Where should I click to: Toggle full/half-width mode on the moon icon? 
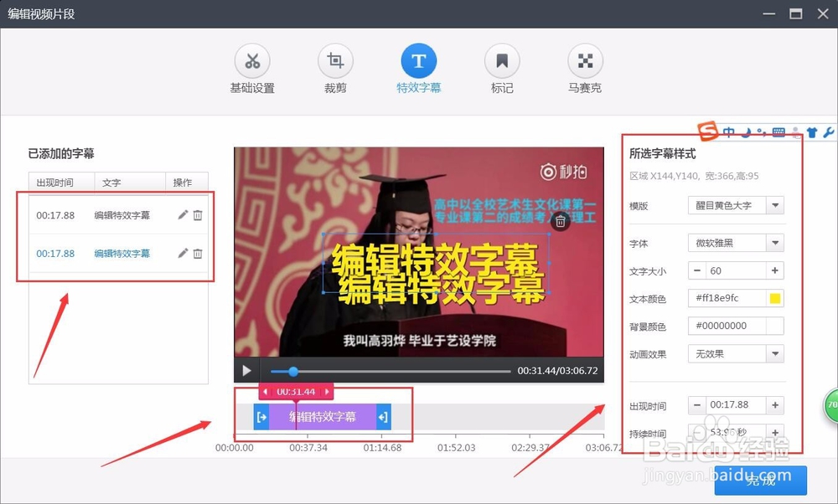[x=746, y=132]
